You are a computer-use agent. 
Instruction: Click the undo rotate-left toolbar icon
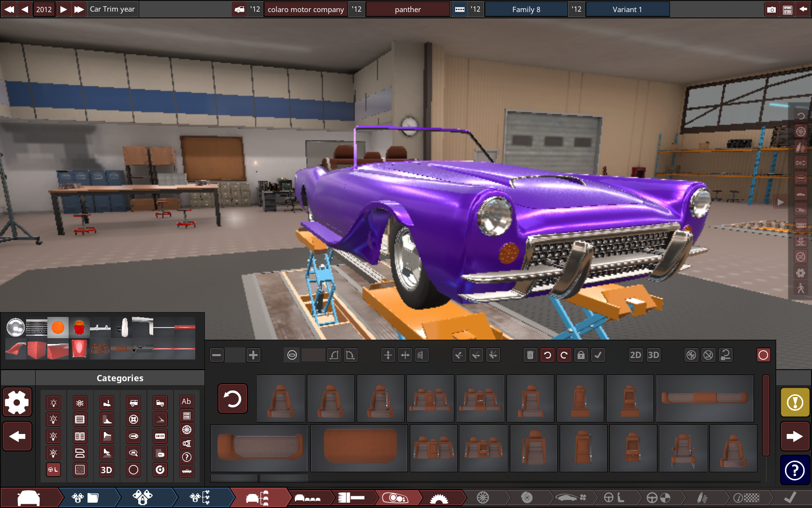click(547, 355)
